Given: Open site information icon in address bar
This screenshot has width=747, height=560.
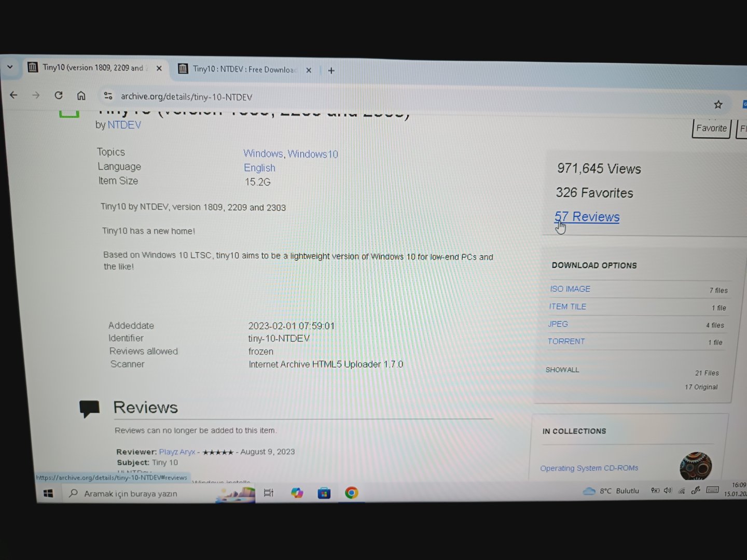Looking at the screenshot, I should click(108, 96).
